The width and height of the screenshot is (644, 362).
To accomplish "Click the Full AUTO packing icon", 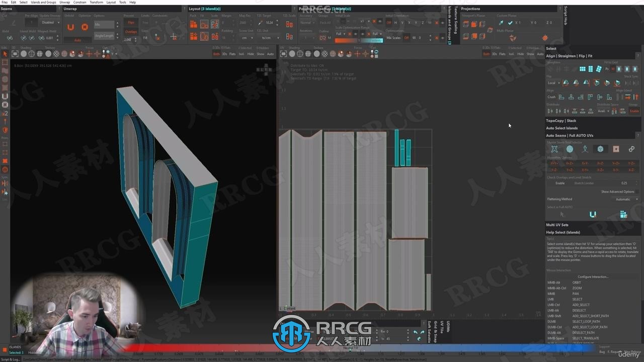I will click(623, 214).
